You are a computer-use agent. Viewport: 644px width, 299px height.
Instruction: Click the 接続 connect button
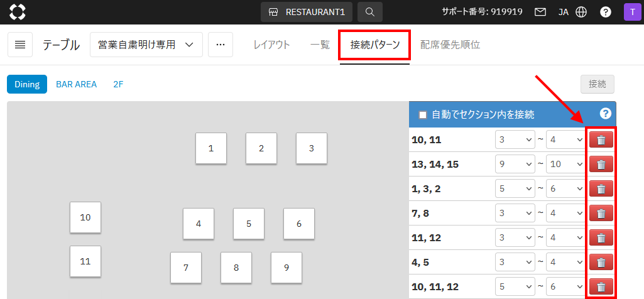point(597,84)
